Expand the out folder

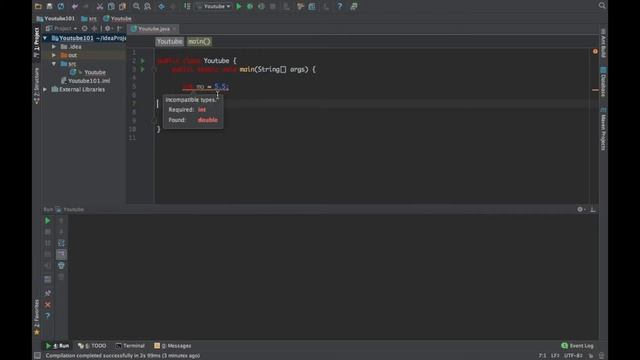[54, 55]
